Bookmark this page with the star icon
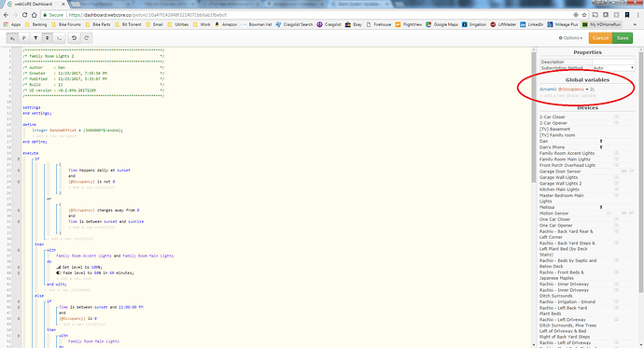Image resolution: width=644 pixels, height=348 pixels. [584, 15]
